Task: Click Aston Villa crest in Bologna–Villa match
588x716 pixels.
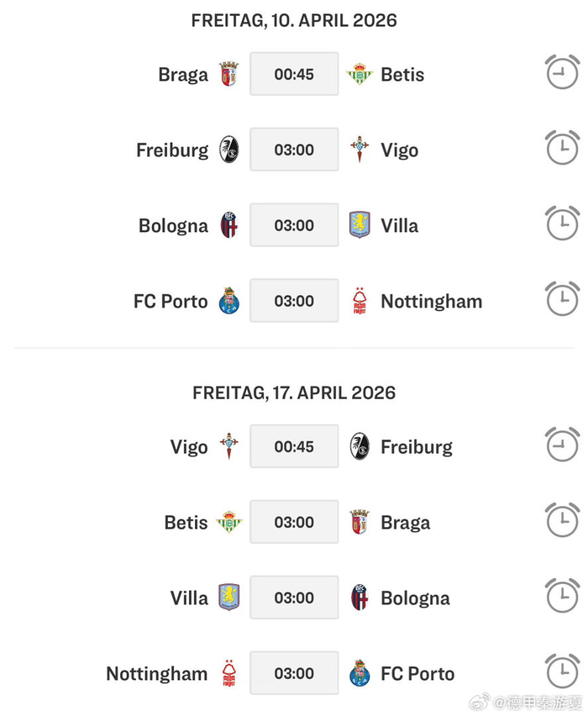Action: [x=360, y=225]
